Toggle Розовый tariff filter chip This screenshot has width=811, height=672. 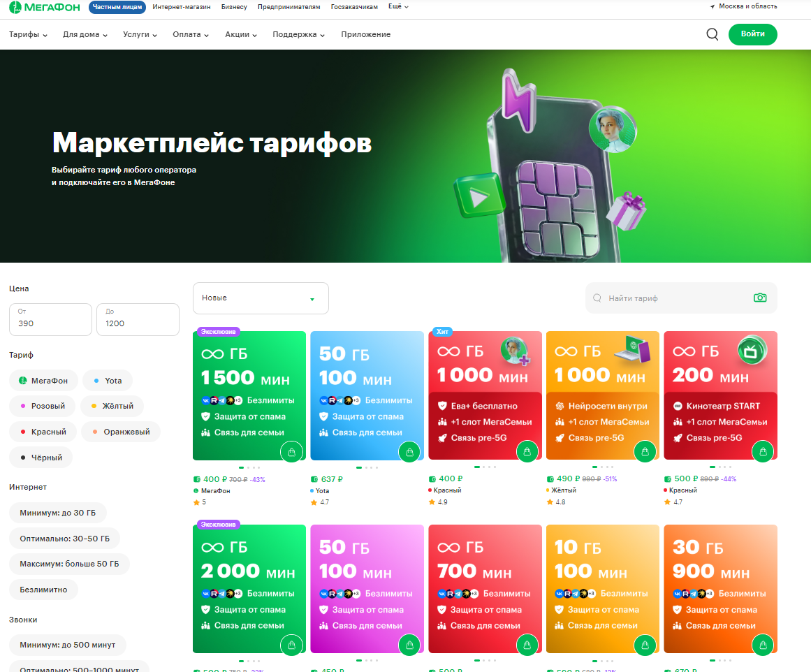43,406
